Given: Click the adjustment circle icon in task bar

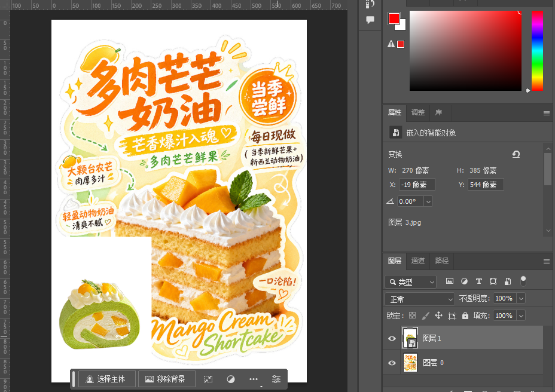Looking at the screenshot, I should pos(231,379).
